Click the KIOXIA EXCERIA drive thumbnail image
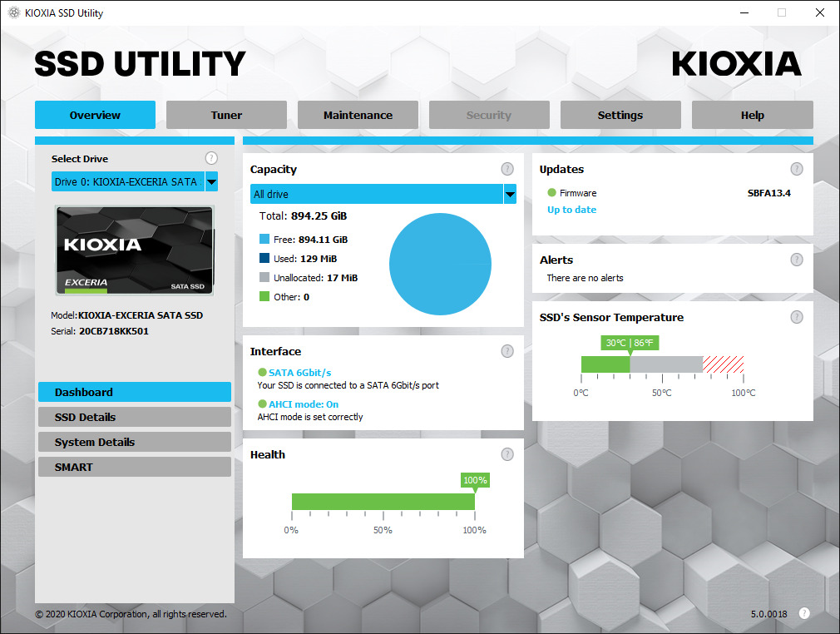 pyautogui.click(x=134, y=250)
